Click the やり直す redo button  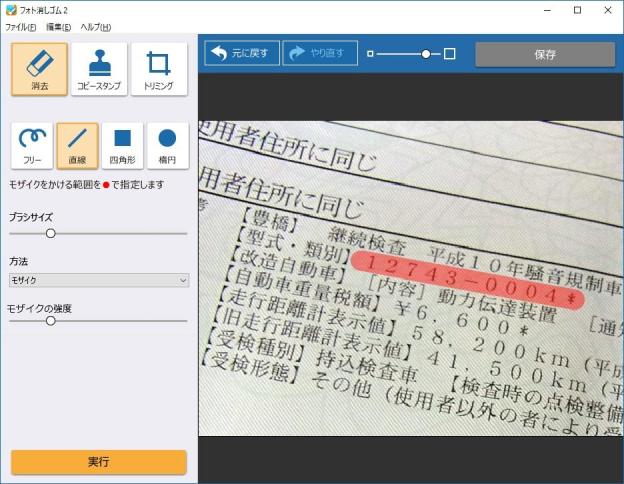coord(320,53)
